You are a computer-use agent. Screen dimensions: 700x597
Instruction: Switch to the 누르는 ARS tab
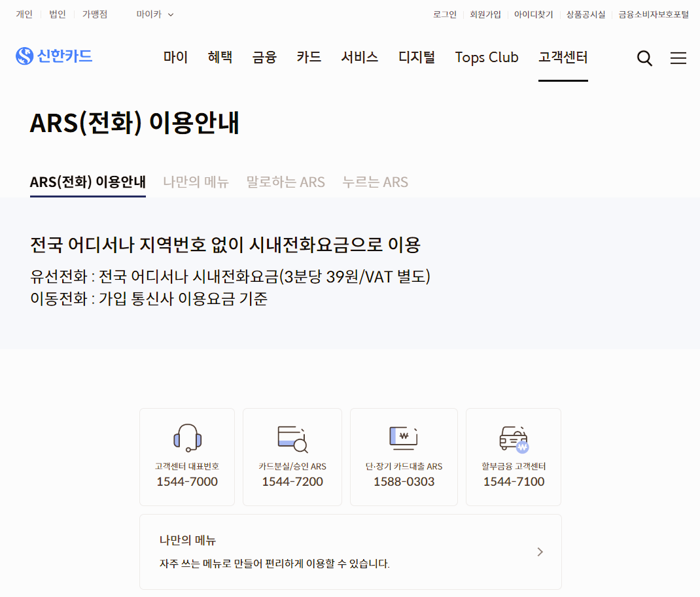(375, 182)
